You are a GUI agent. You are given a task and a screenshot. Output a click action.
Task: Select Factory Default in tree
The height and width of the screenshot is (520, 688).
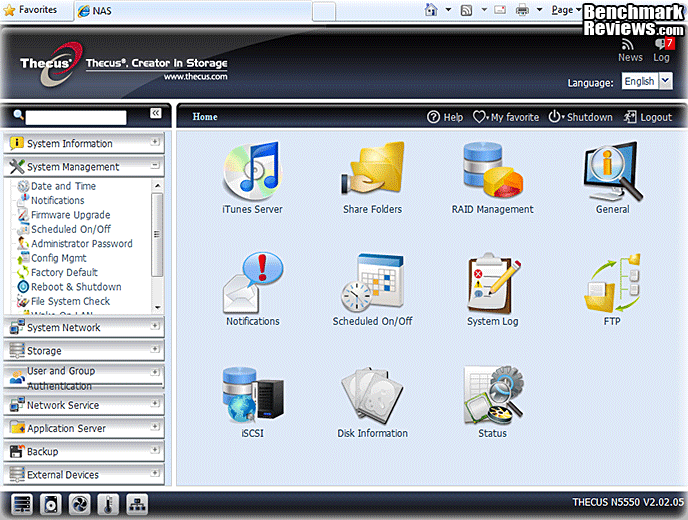(64, 273)
